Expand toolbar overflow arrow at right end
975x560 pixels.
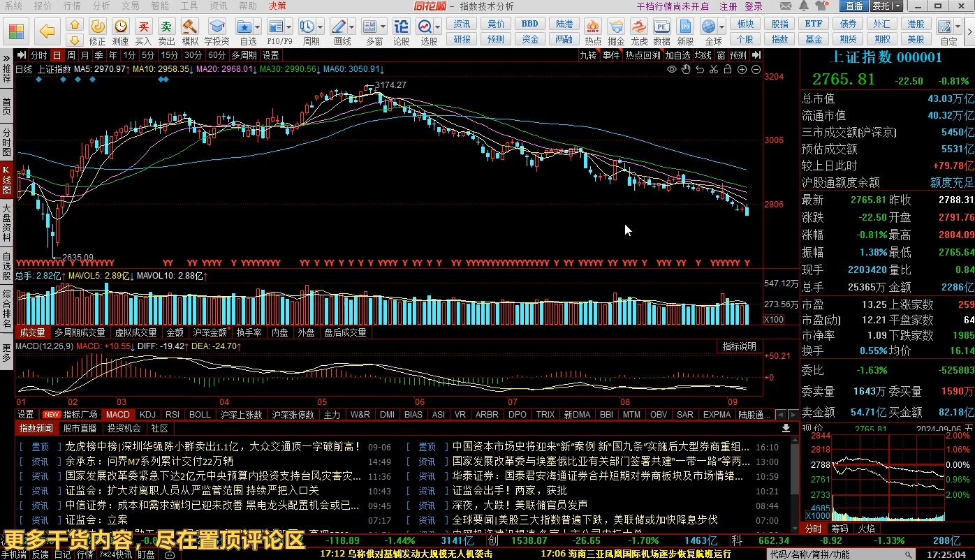click(x=969, y=31)
